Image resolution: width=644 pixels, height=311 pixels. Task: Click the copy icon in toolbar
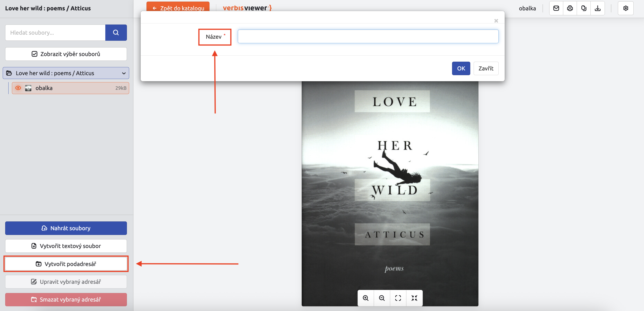584,8
